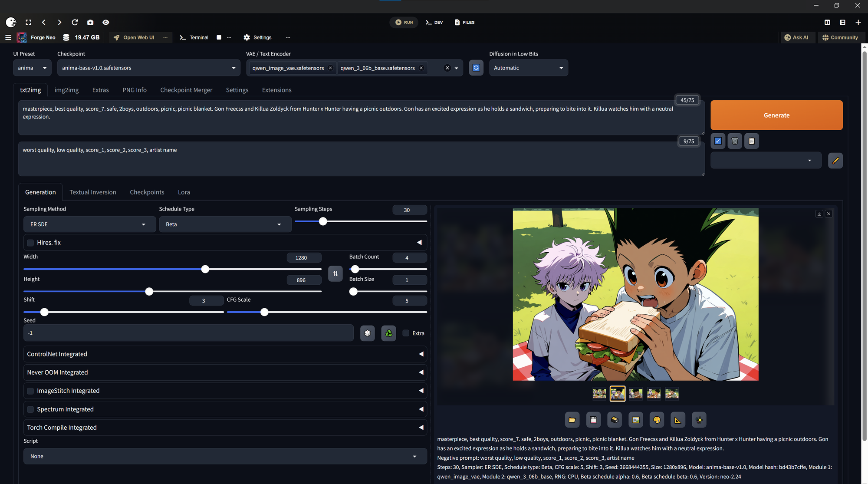This screenshot has width=868, height=484.
Task: Expand Torch Compile Integrated section
Action: [x=225, y=428]
